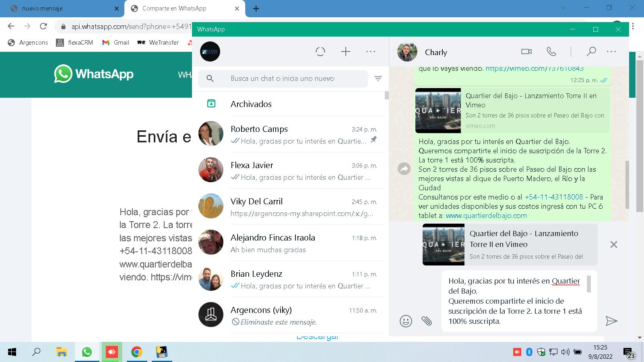
Task: Close the nuevo mensaje tab
Action: pyautogui.click(x=117, y=8)
